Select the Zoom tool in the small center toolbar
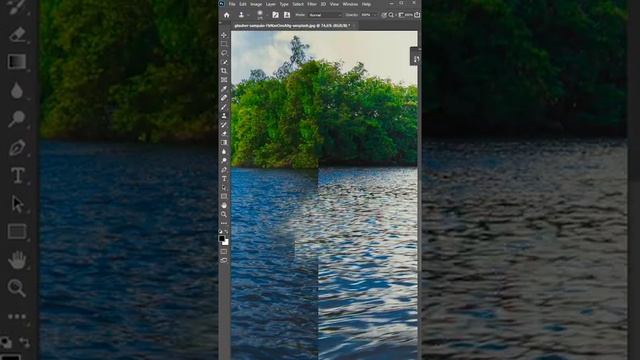Viewport: 640px width, 360px height. (x=224, y=214)
